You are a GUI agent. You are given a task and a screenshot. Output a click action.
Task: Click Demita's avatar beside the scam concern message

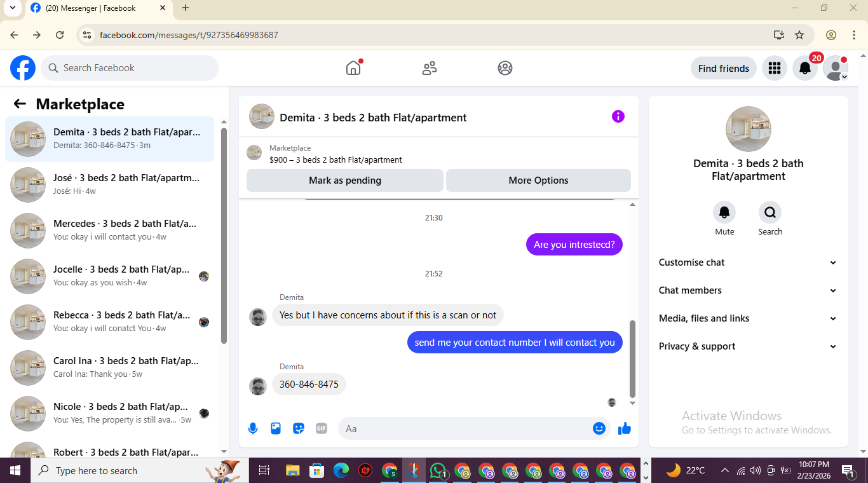(258, 316)
